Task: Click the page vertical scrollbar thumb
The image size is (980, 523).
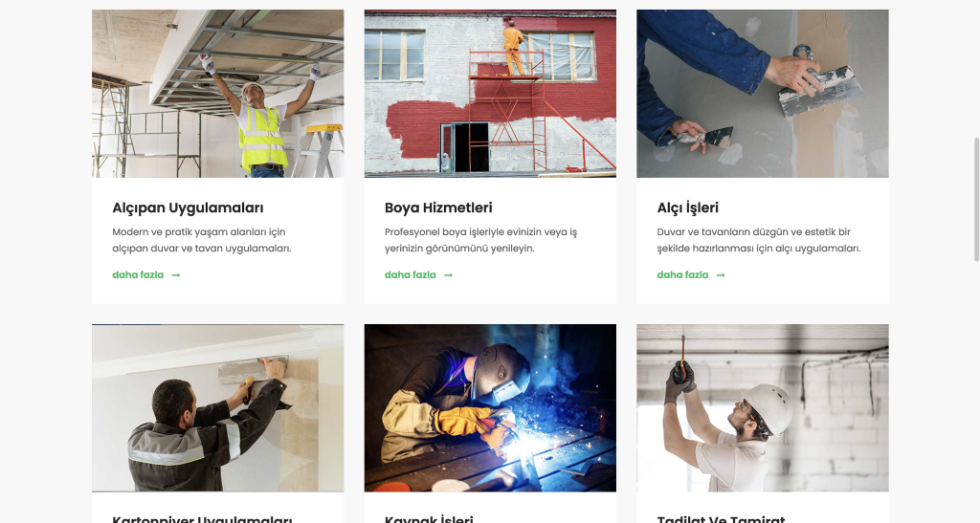Action: click(x=976, y=200)
